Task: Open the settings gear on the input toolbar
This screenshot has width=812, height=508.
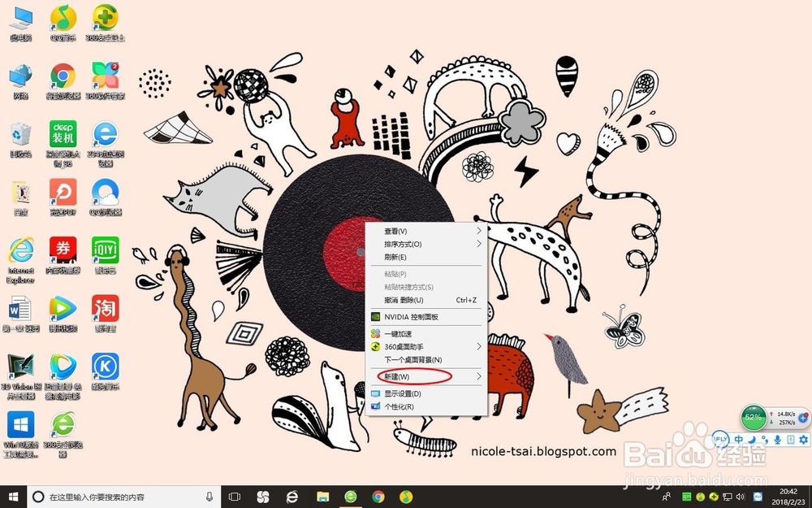Action: [x=804, y=439]
